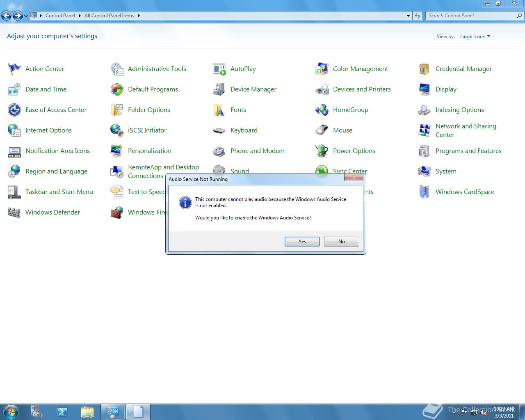Screen dimensions: 525x420
Task: Open Windows Defender icon
Action: pos(14,212)
